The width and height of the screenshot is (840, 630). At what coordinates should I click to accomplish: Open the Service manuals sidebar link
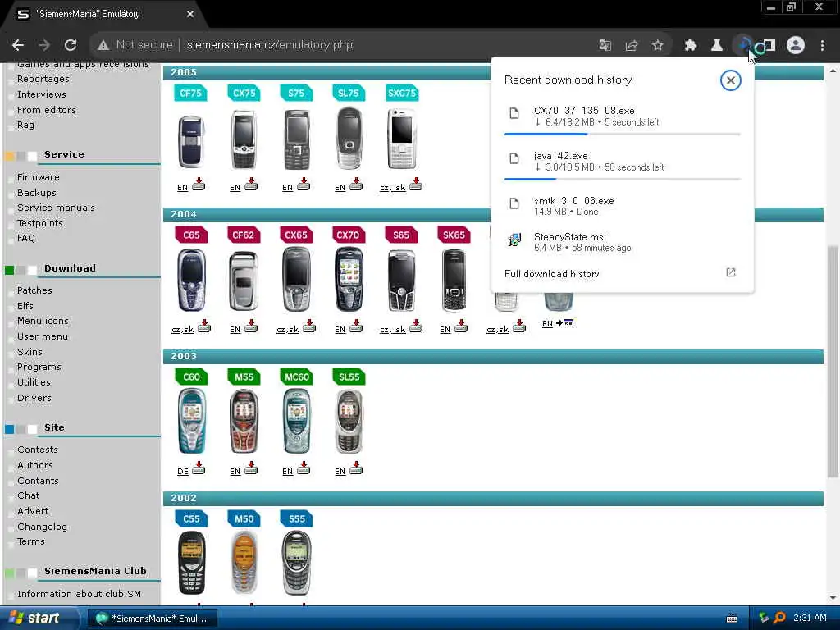pos(56,208)
